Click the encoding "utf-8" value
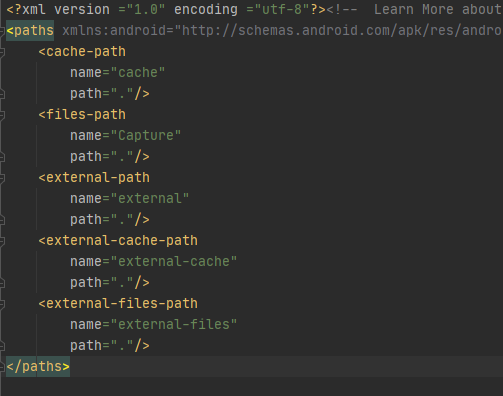 (x=282, y=10)
